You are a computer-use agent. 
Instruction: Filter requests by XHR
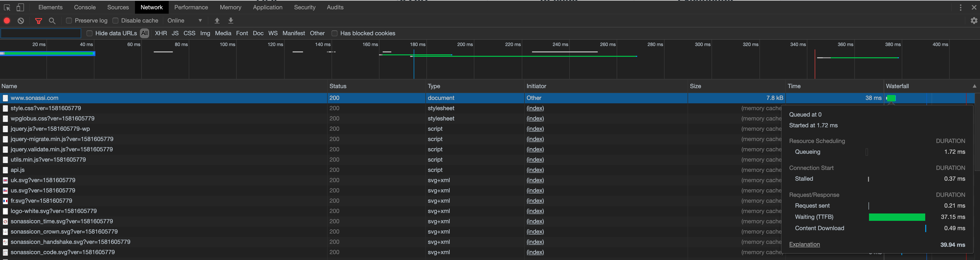161,33
